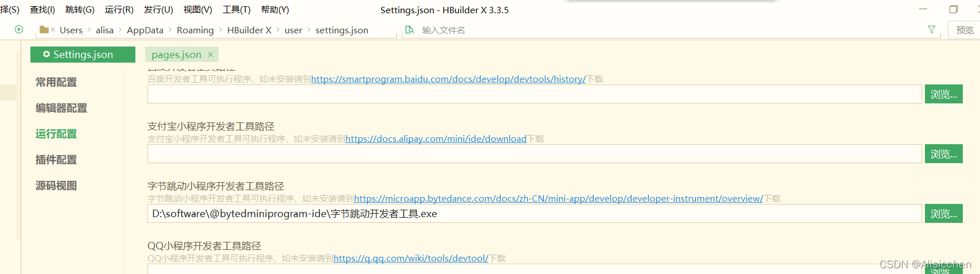Focus the 输入文件名 search field
This screenshot has width=980, height=274.
click(671, 30)
